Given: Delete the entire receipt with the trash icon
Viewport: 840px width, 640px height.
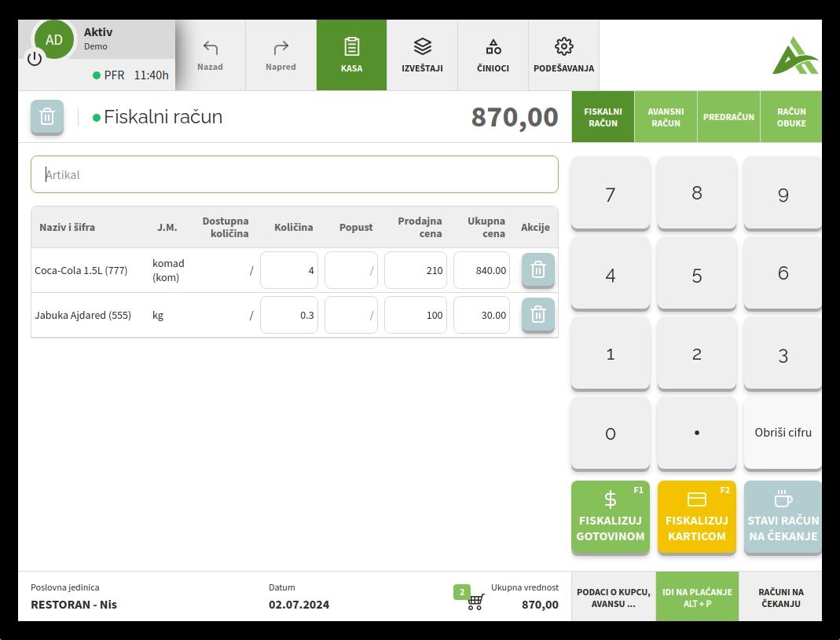Looking at the screenshot, I should [47, 117].
